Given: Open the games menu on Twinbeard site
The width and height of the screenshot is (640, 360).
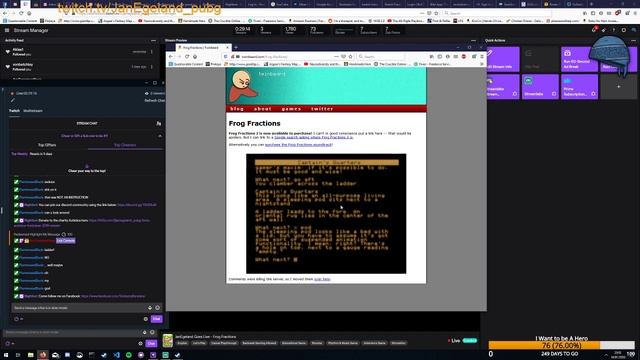Looking at the screenshot, I should pos(291,109).
